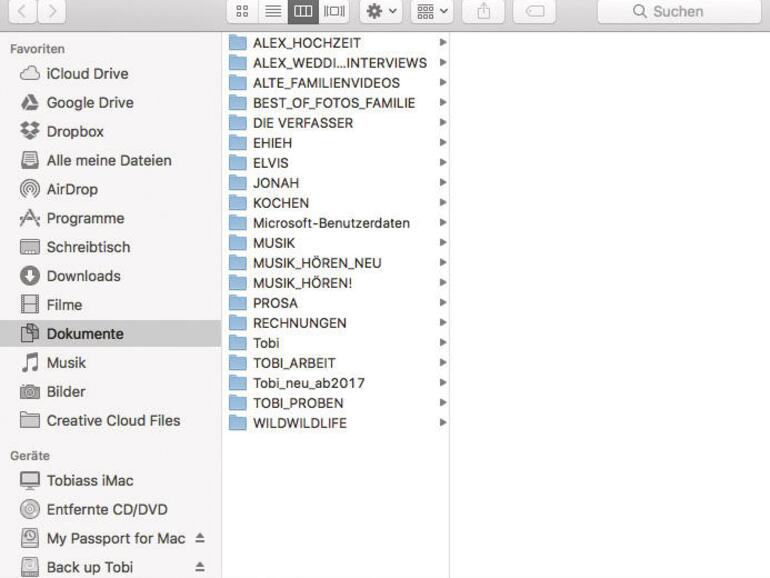Click the edit tags toolbar button
This screenshot has height=578, width=770.
(x=534, y=11)
